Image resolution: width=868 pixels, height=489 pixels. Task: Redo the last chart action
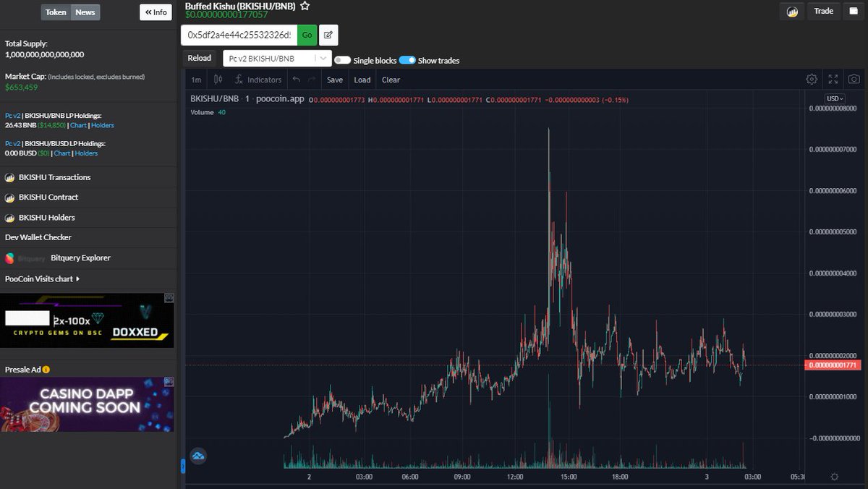[x=312, y=80]
